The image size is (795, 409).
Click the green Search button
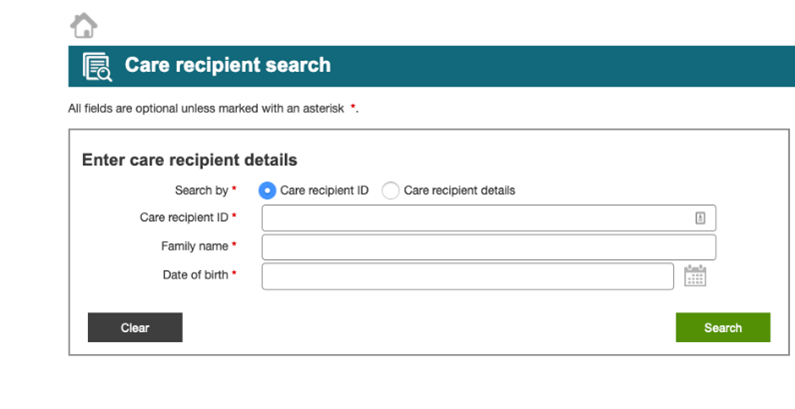[723, 327]
